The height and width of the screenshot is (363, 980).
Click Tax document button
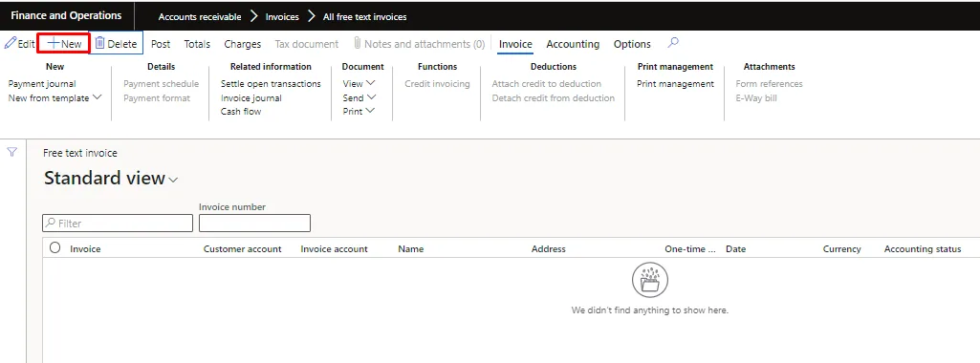tap(307, 44)
